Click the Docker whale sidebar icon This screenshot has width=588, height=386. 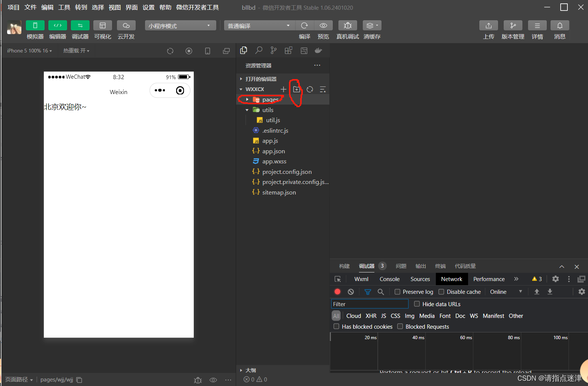tap(319, 50)
